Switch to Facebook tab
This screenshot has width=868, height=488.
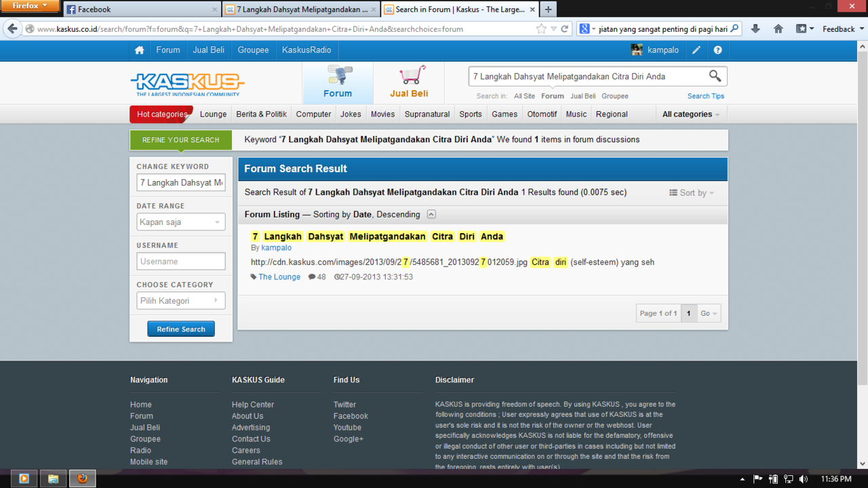pyautogui.click(x=142, y=9)
